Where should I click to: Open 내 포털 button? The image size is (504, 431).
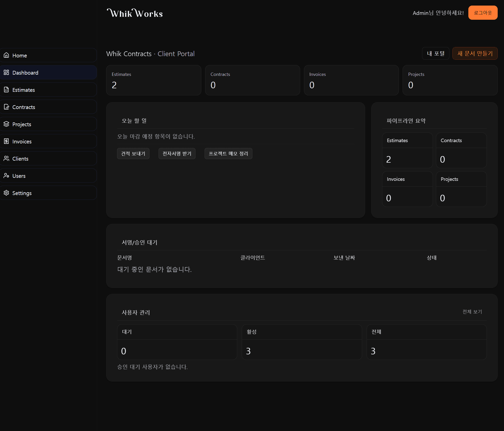coord(435,53)
